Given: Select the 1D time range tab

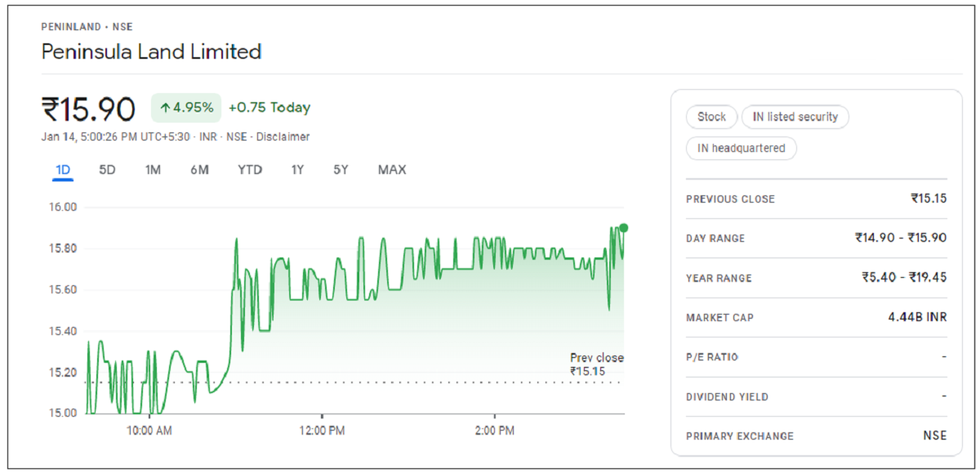Looking at the screenshot, I should pos(63,170).
